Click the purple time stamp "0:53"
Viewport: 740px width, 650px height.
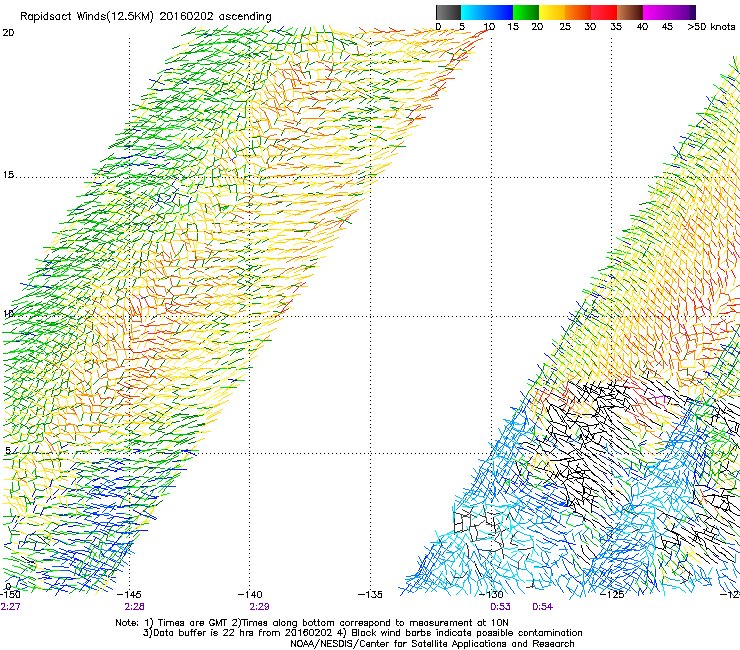[500, 607]
